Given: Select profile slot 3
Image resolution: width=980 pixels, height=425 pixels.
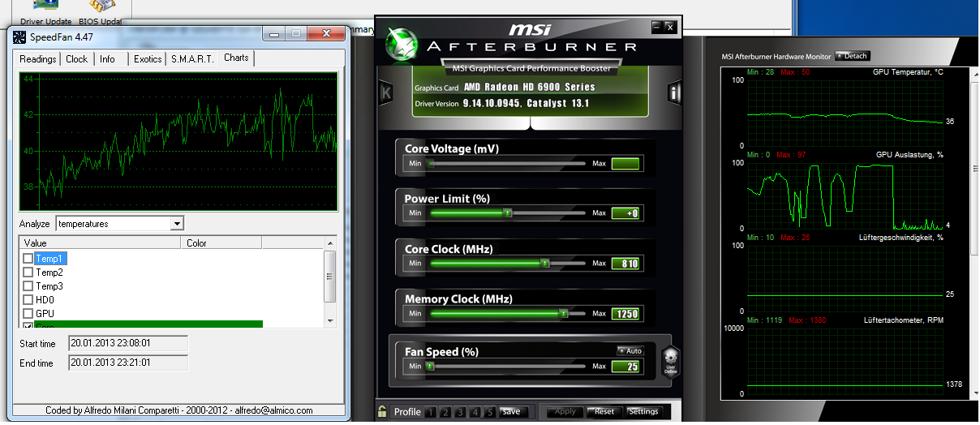Looking at the screenshot, I should tap(461, 412).
